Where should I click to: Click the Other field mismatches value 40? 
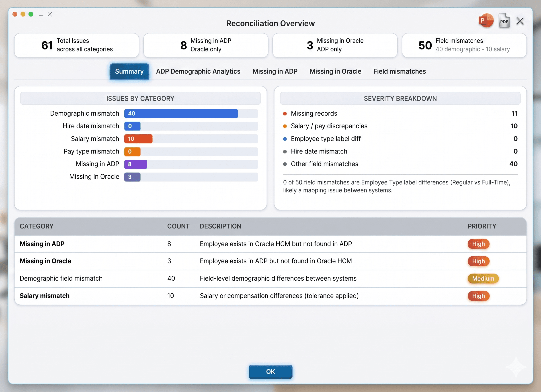(513, 164)
